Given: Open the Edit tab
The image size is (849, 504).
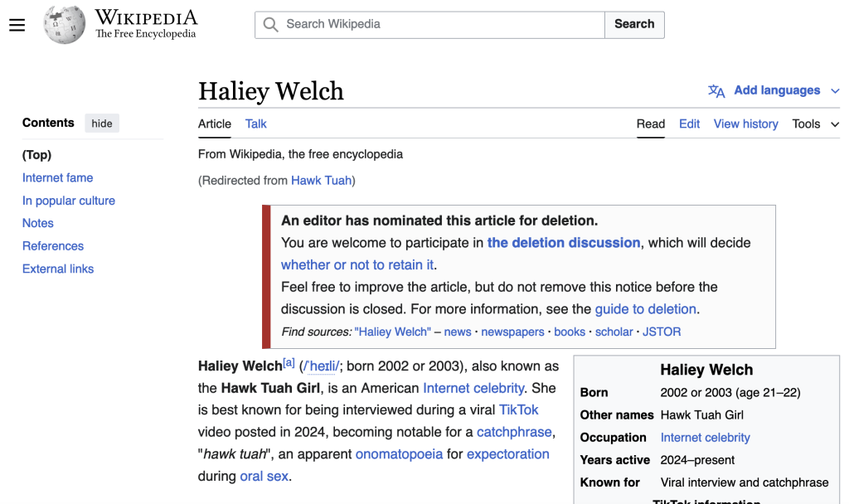Looking at the screenshot, I should (x=689, y=124).
